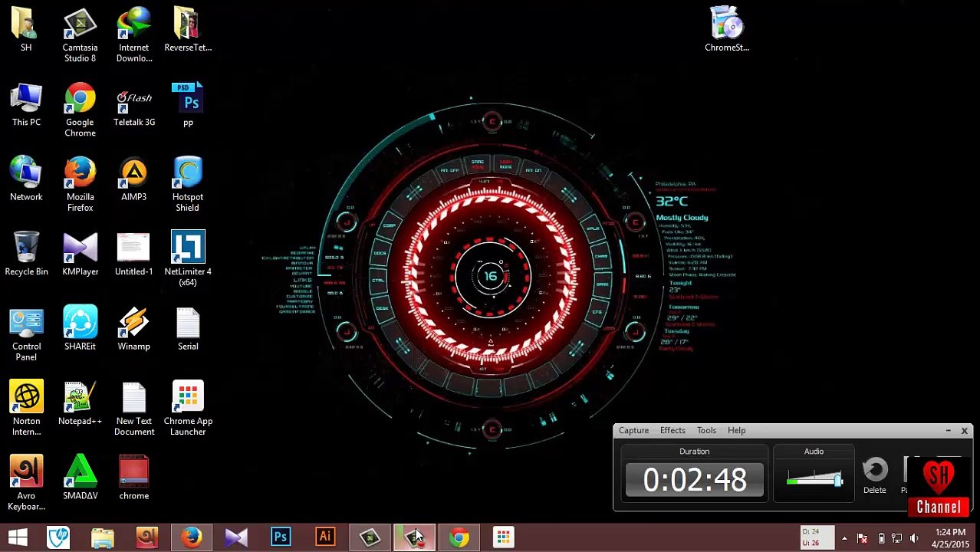Image resolution: width=980 pixels, height=552 pixels.
Task: Open New Text Document file
Action: [x=134, y=409]
